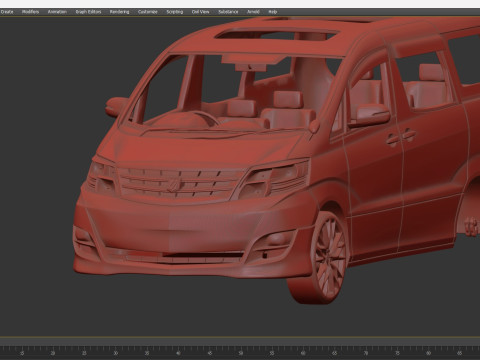Screen dimensions: 480x360
Task: Jump to frame 40 on the timeline
Action: (x=178, y=353)
